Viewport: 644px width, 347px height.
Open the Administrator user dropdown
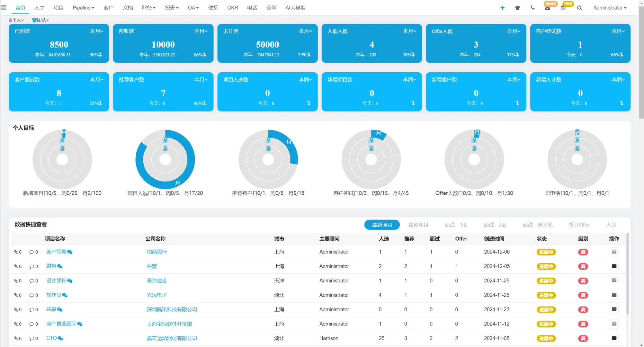point(609,8)
